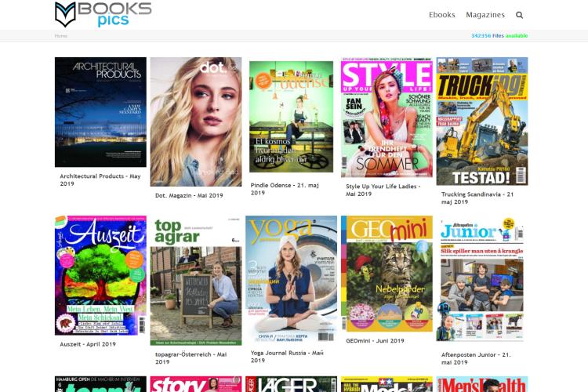The image size is (588, 392).
Task: Click the Books Pics logo
Action: pos(103,14)
